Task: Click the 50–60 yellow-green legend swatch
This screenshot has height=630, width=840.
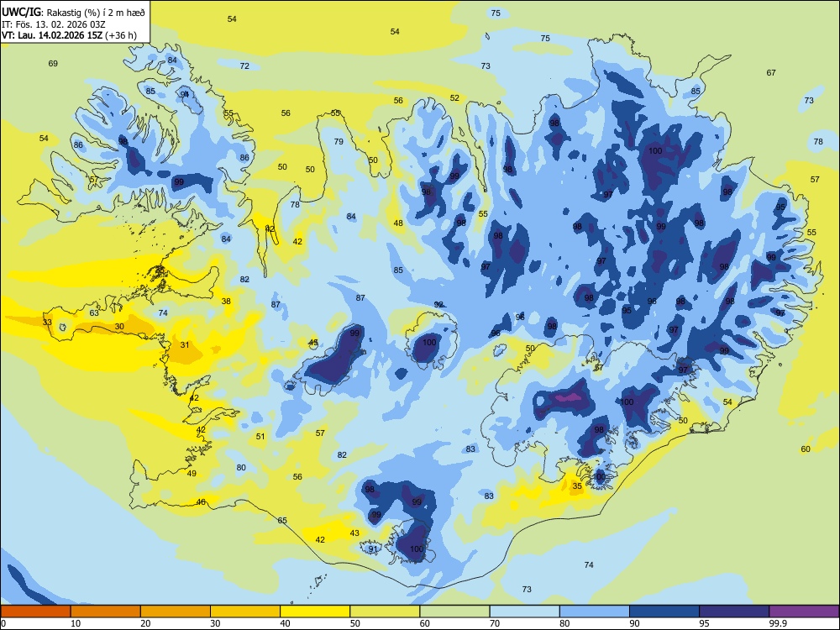Action: (385, 612)
